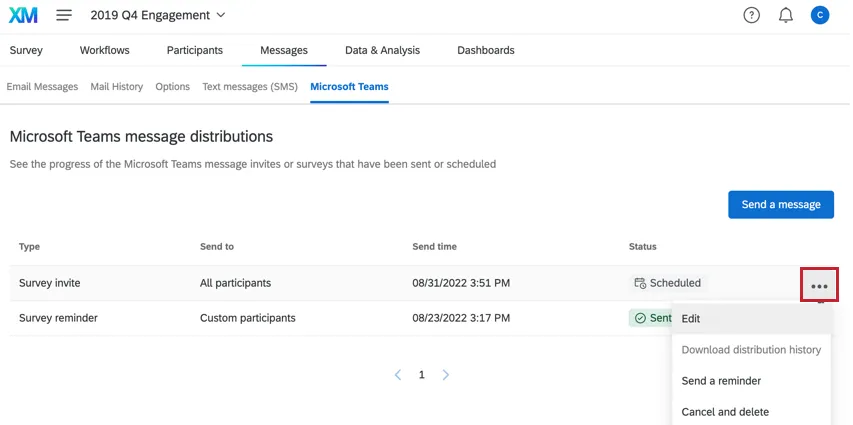The height and width of the screenshot is (425, 853).
Task: Go to previous page arrow
Action: coord(398,375)
